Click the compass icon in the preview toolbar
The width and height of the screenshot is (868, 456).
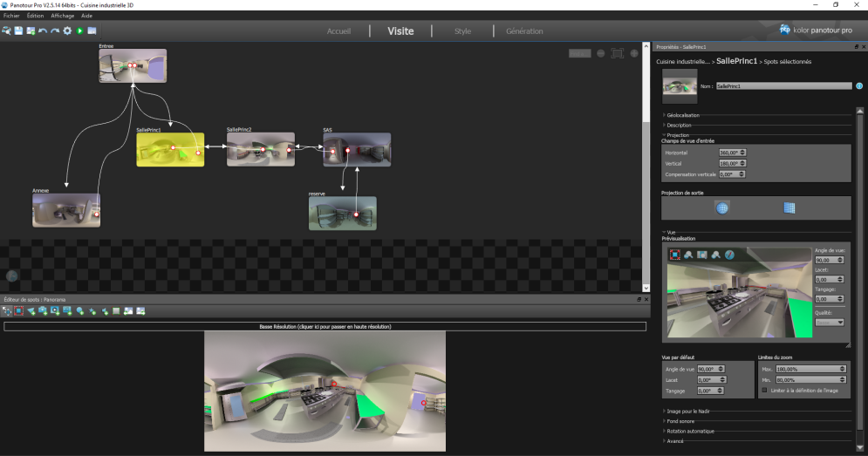click(x=729, y=255)
